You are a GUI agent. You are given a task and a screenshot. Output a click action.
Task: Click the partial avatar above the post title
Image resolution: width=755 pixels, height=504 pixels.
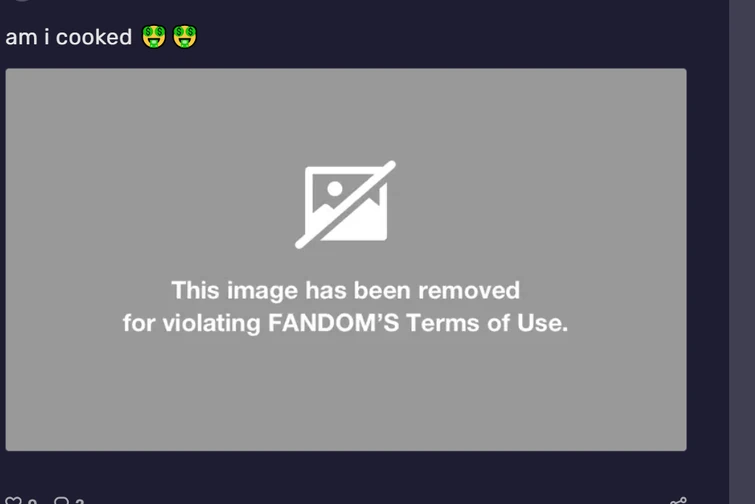22,0
